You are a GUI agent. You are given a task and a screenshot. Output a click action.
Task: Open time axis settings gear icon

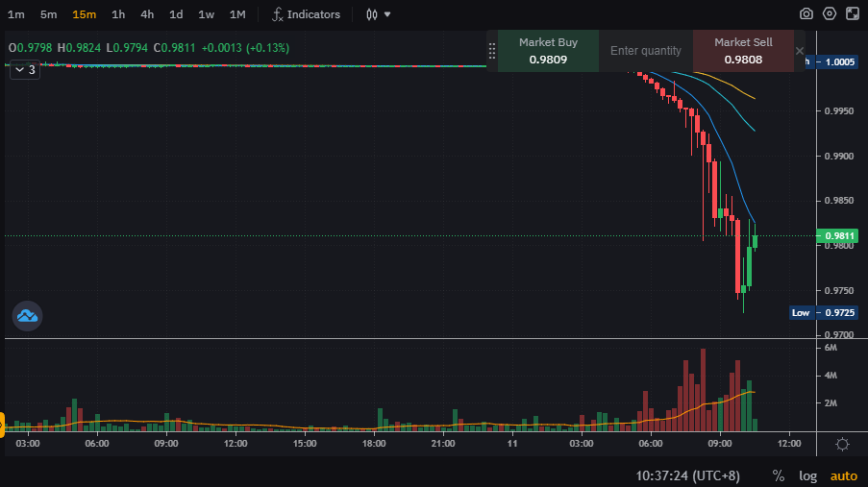[842, 445]
